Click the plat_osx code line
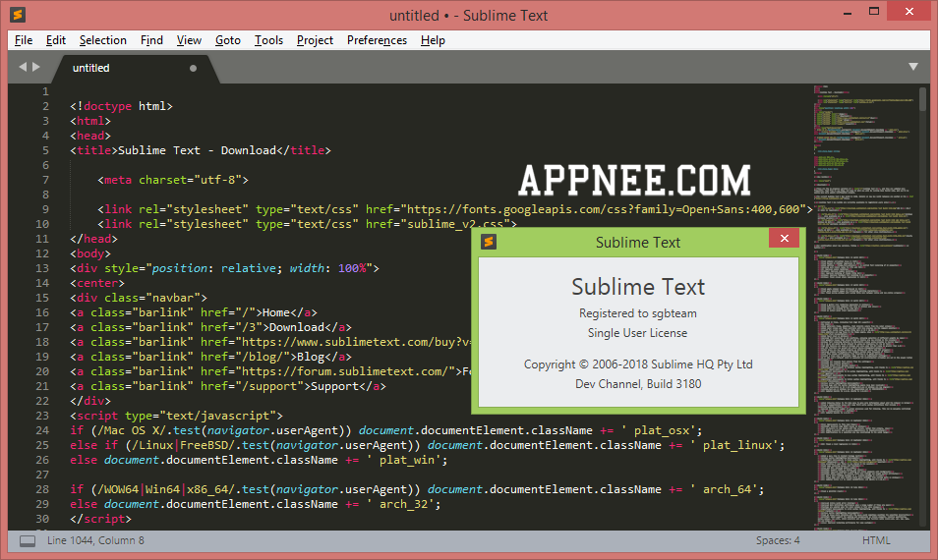The width and height of the screenshot is (938, 560). click(x=385, y=430)
